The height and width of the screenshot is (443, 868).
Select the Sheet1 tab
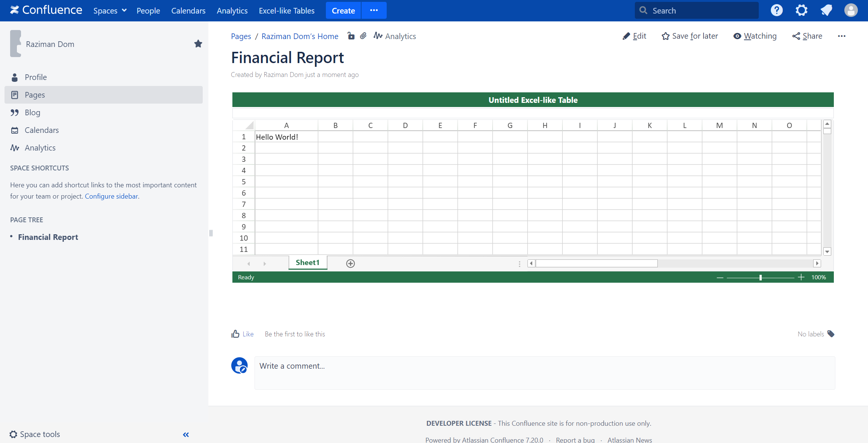pos(307,262)
